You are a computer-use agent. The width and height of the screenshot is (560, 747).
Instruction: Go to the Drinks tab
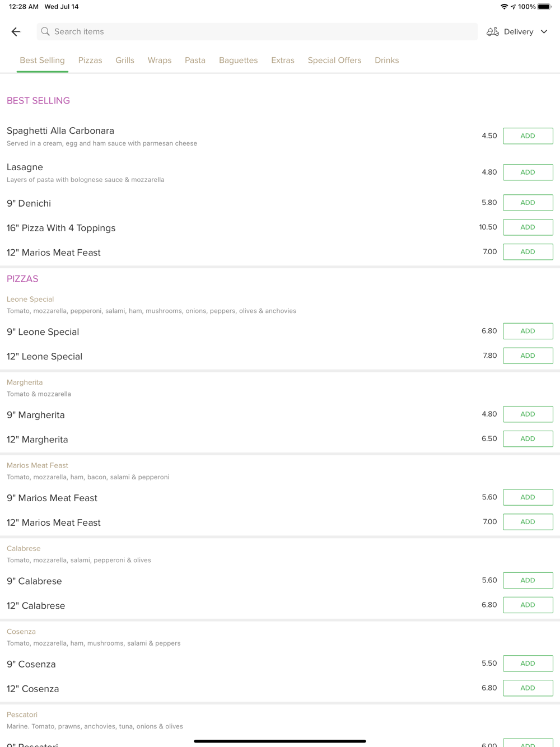click(x=386, y=60)
